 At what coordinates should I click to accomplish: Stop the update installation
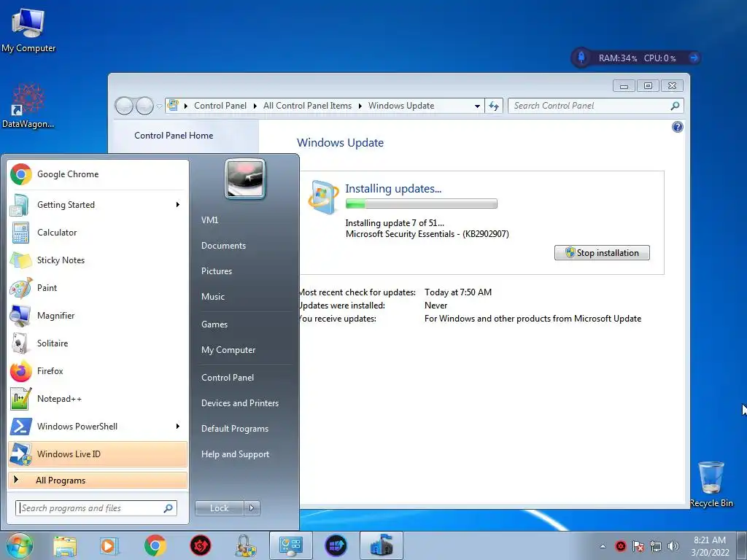[x=602, y=253]
